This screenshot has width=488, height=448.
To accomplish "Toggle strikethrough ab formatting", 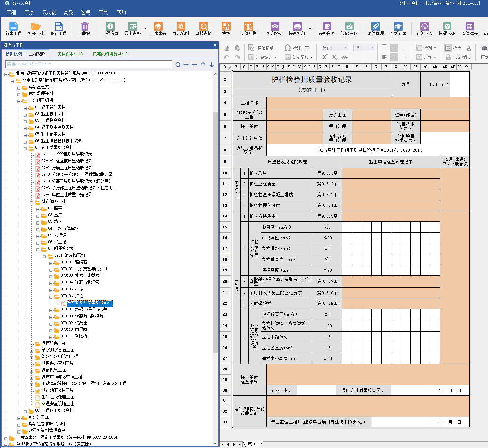I will click(x=344, y=57).
